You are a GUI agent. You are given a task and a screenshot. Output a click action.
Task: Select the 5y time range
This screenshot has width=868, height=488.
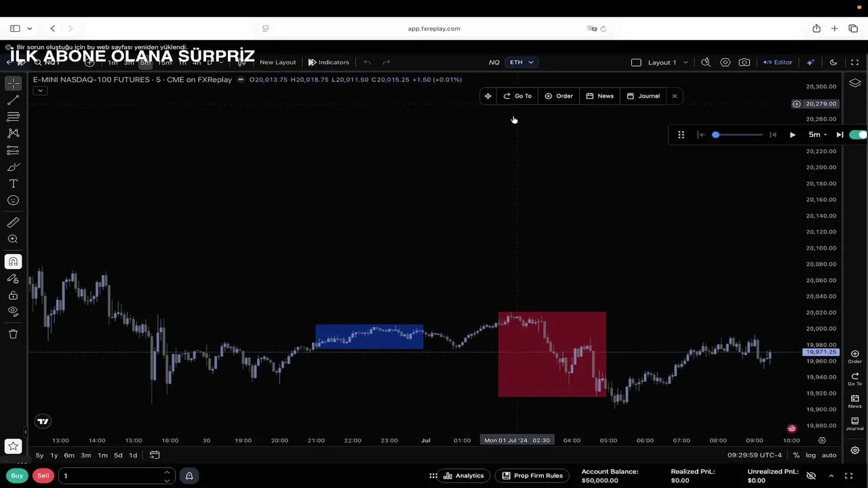click(x=39, y=455)
